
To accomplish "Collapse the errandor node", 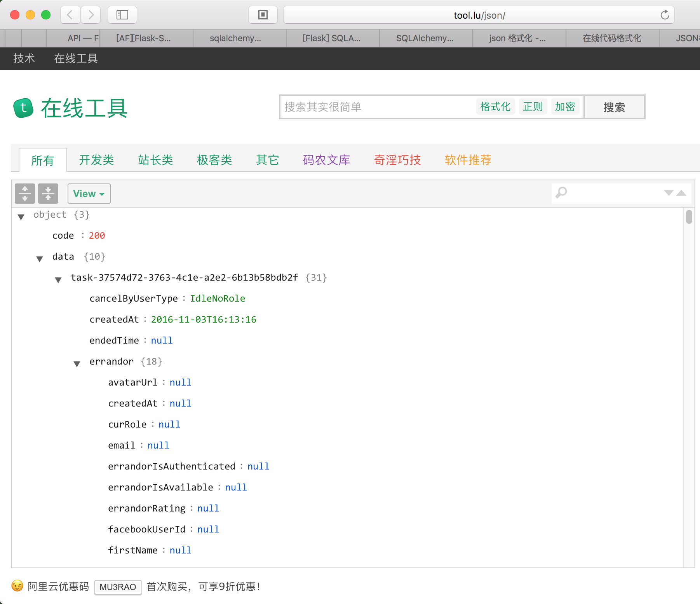I will coord(77,363).
